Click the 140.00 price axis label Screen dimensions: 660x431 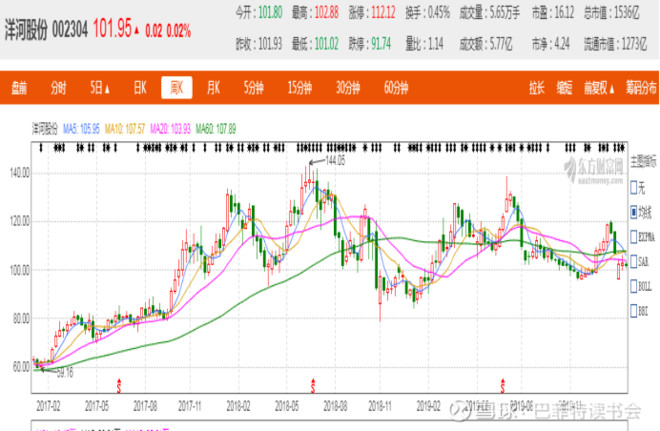[20, 173]
